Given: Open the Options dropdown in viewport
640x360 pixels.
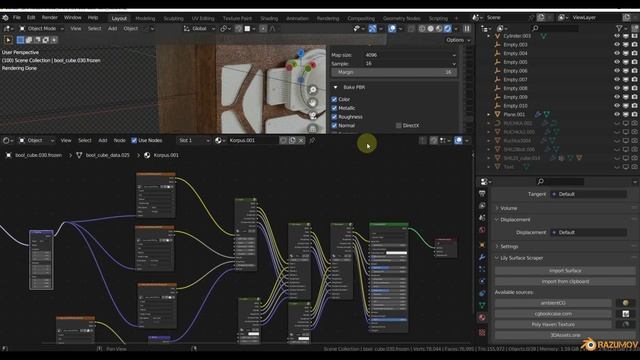Looking at the screenshot, I should 458,40.
